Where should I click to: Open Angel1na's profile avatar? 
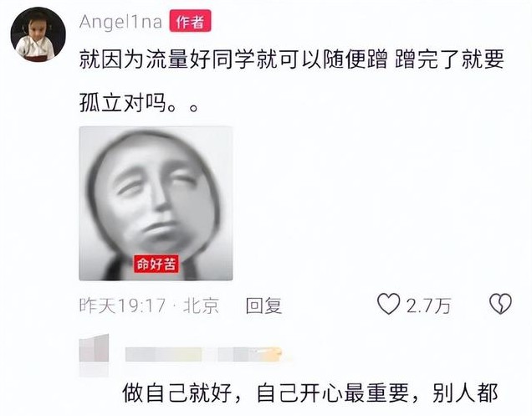[38, 34]
